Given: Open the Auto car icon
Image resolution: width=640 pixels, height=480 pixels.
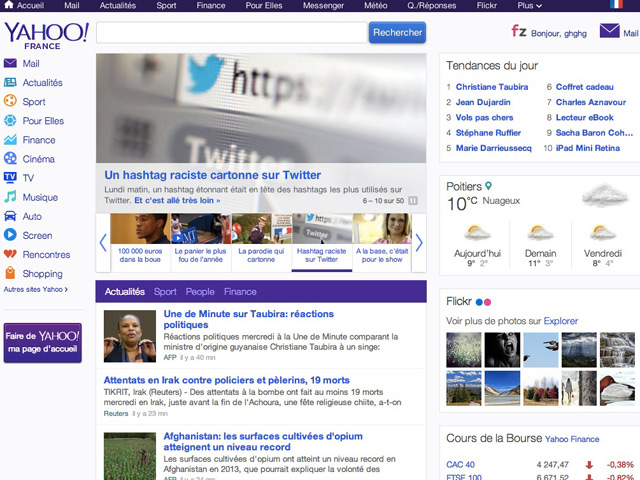Looking at the screenshot, I should pos(10,216).
